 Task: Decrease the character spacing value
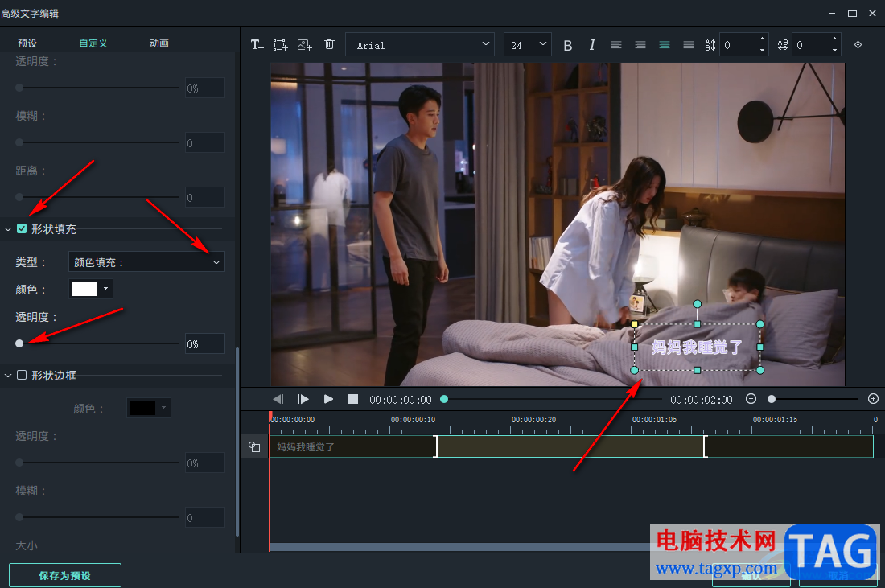point(834,51)
